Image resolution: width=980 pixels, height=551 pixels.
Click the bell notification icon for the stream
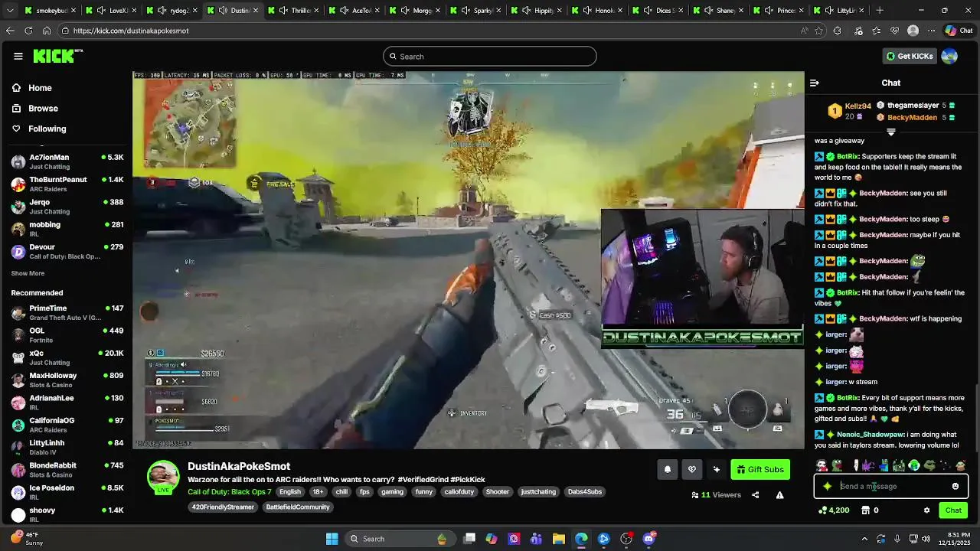[x=667, y=470]
